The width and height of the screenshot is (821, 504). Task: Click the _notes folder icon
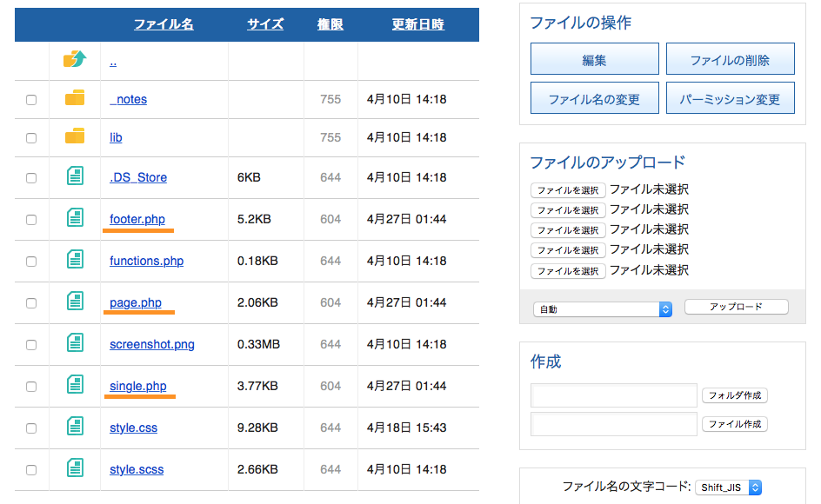[75, 97]
